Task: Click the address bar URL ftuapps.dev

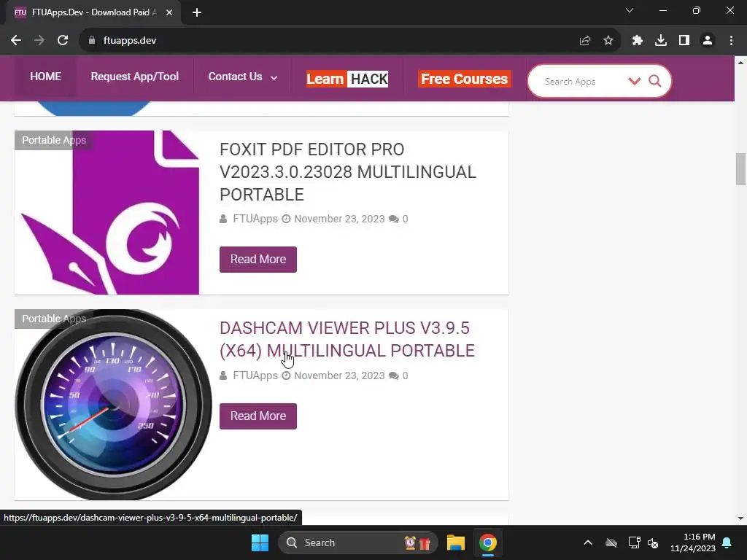Action: point(130,41)
